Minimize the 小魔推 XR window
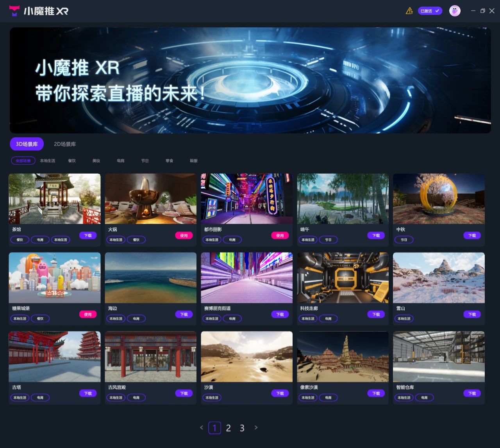The image size is (500, 448). 473,11
